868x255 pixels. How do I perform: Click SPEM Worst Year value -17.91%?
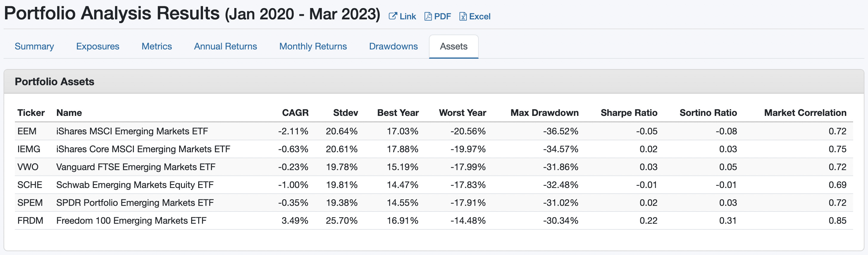[468, 203]
